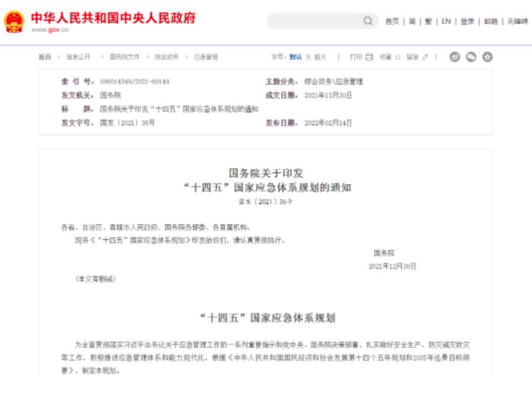Click the note (本文有删减)
Viewport: 532px width, 398px height.
click(96, 279)
